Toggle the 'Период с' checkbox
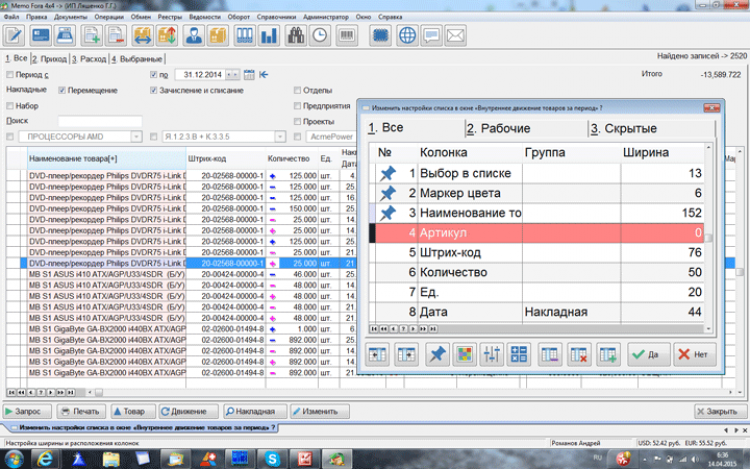Viewport: 750px width, 469px height. point(10,75)
